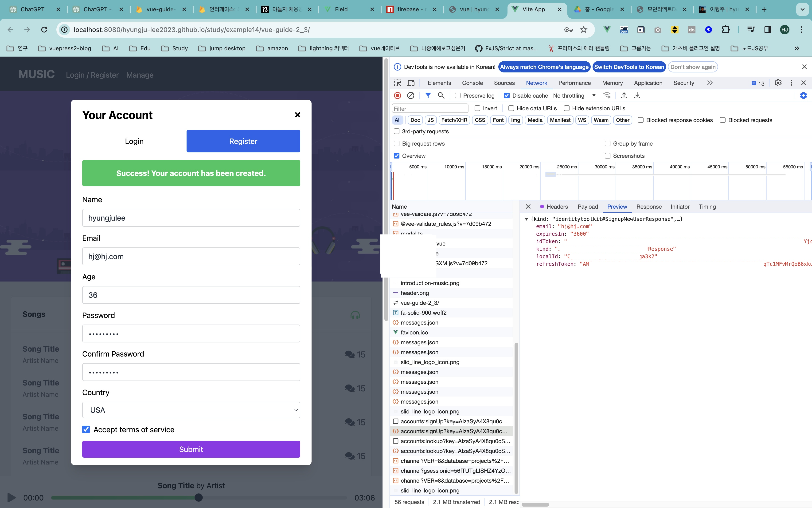Image resolution: width=812 pixels, height=508 pixels.
Task: Open the Headers tab of request
Action: (x=557, y=207)
